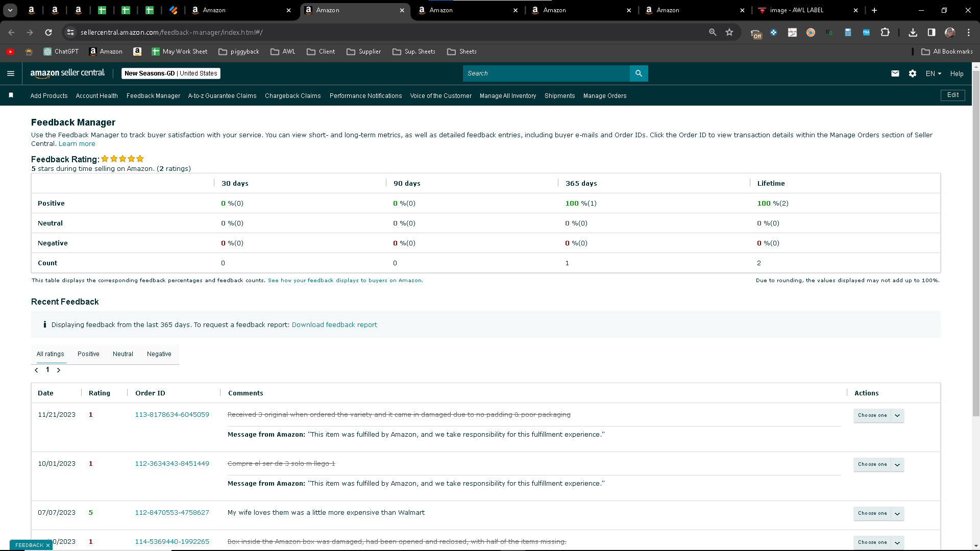Open the tab search dropdown arrow
The height and width of the screenshot is (551, 980).
pos(10,10)
